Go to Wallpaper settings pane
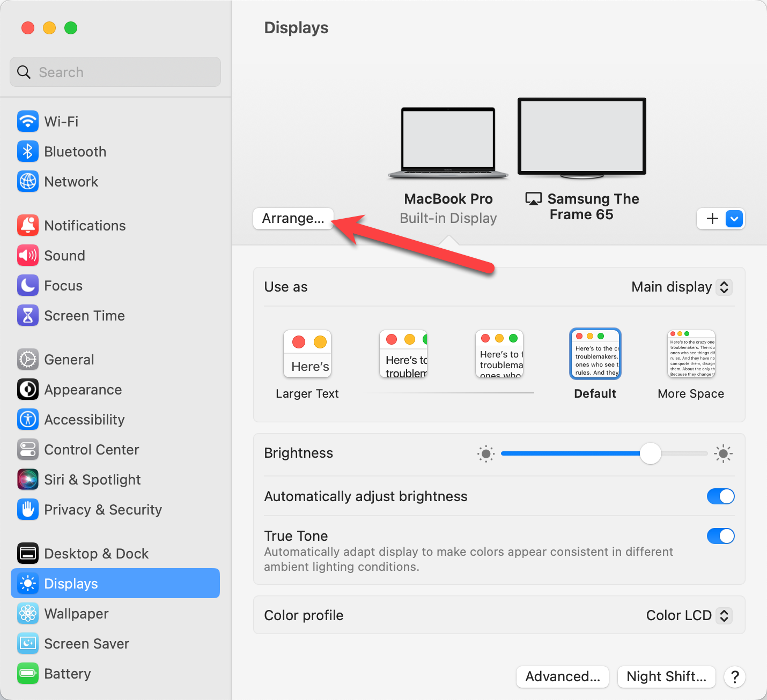This screenshot has width=767, height=700. 76,614
